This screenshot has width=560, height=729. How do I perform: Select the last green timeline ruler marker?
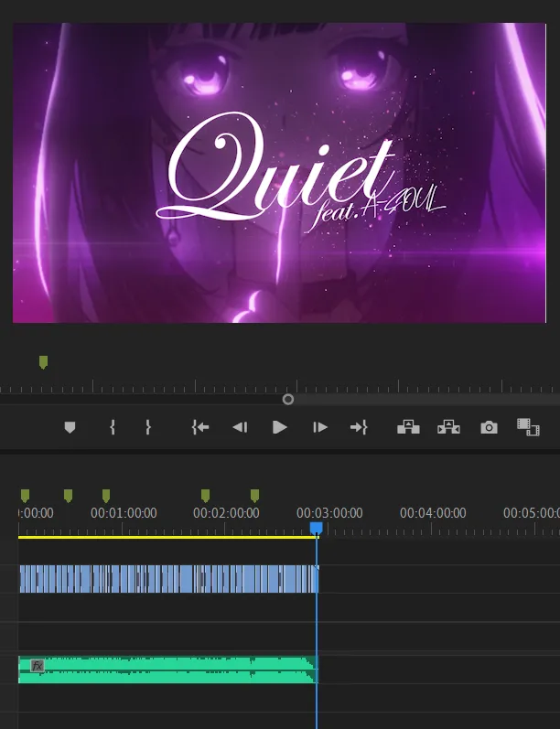point(254,496)
